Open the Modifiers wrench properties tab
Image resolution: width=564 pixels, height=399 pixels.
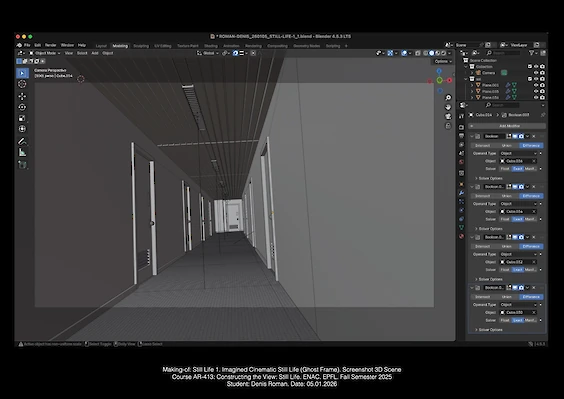(461, 193)
